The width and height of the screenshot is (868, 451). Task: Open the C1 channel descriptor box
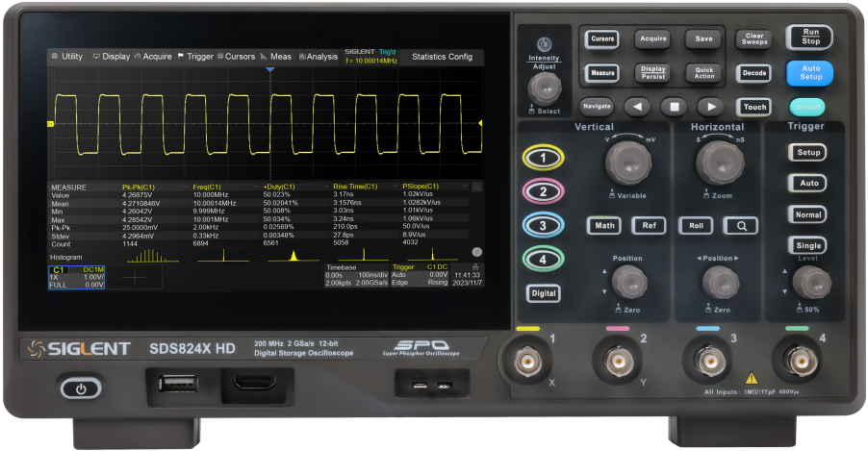(x=76, y=277)
